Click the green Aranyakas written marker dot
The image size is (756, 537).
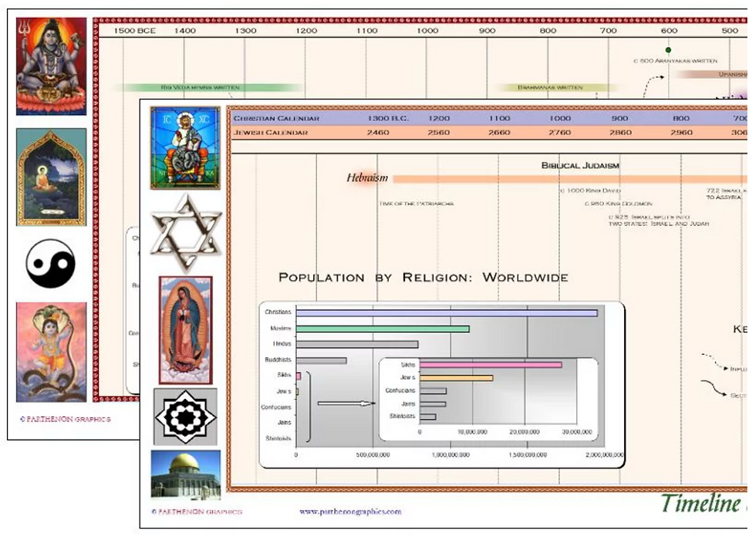point(668,50)
